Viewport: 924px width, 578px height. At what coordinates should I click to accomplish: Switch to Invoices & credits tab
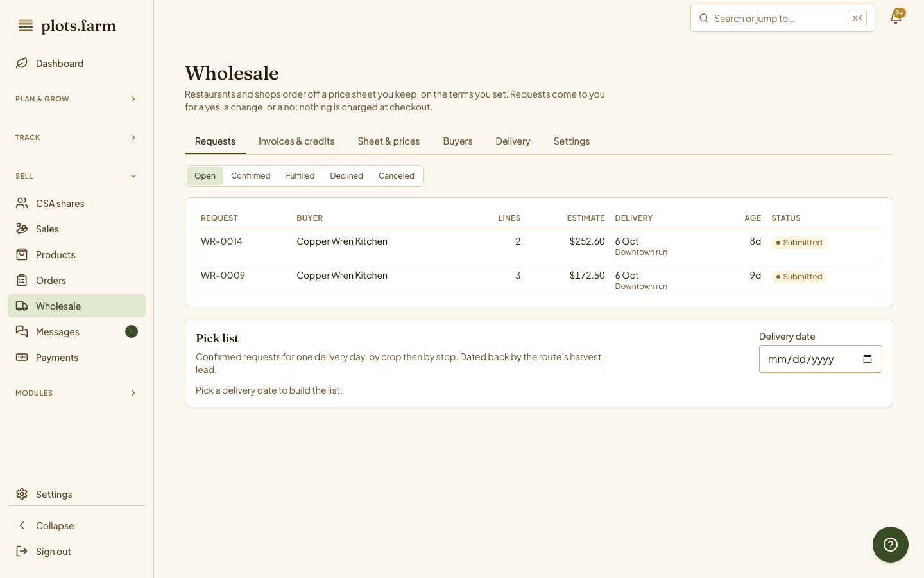296,141
